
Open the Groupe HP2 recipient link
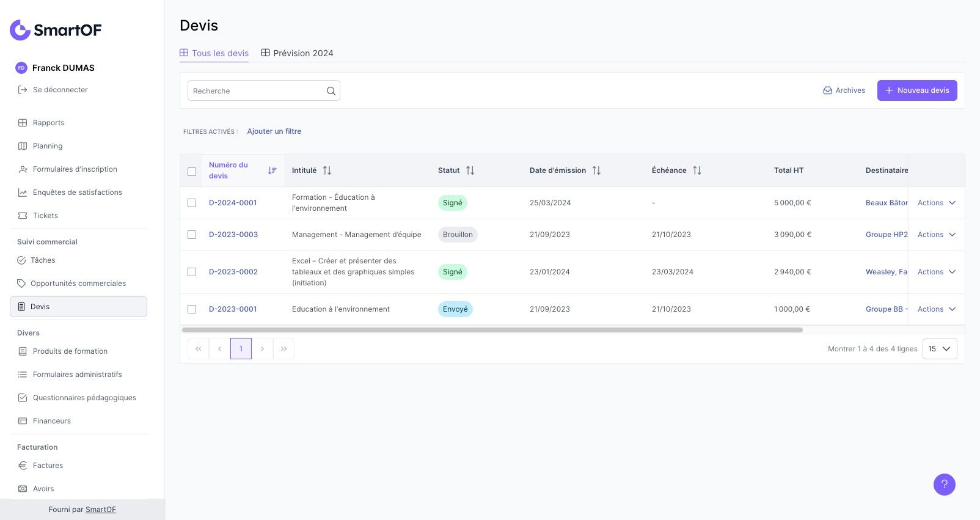pos(887,235)
